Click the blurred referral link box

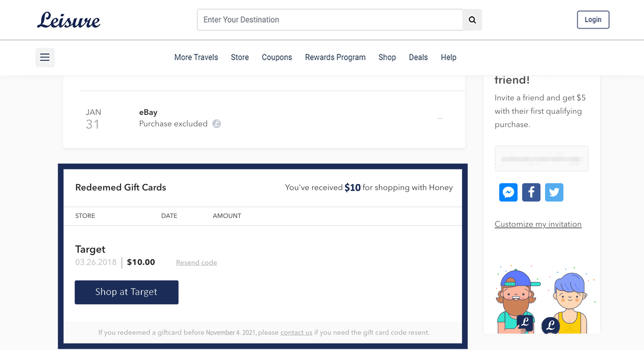click(542, 158)
